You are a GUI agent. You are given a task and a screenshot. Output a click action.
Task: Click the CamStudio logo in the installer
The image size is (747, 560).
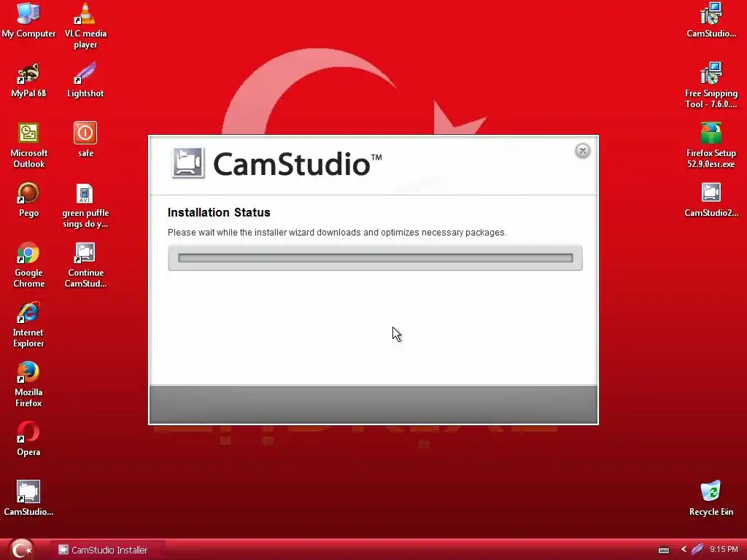(x=276, y=163)
